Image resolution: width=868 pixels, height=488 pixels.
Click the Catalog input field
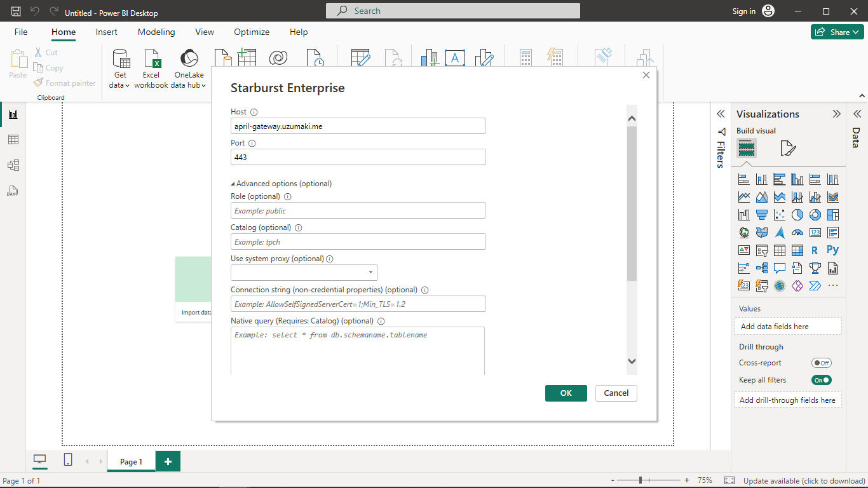[358, 241]
